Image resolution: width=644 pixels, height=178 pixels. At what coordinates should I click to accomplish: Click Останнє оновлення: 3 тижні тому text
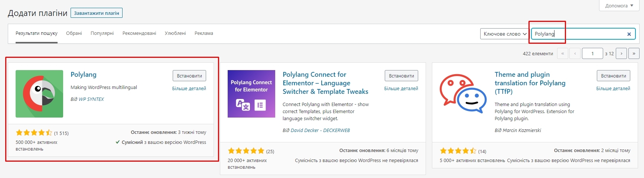(168, 132)
